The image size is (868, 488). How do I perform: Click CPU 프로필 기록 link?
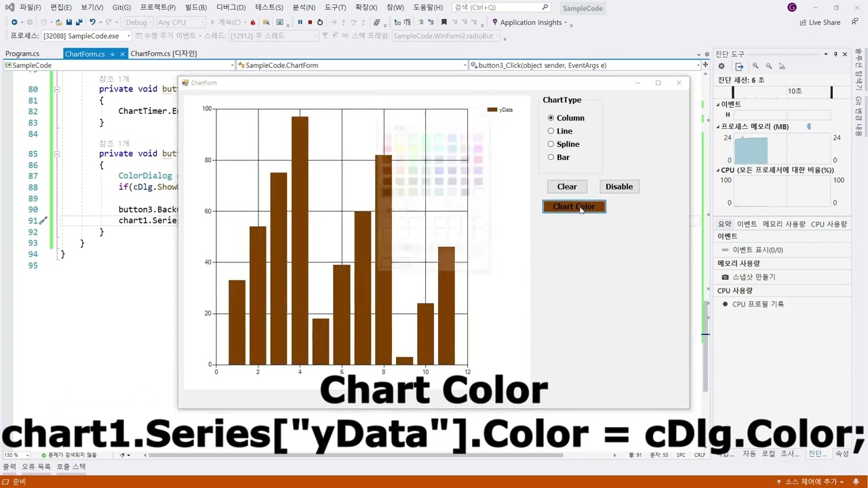point(758,304)
